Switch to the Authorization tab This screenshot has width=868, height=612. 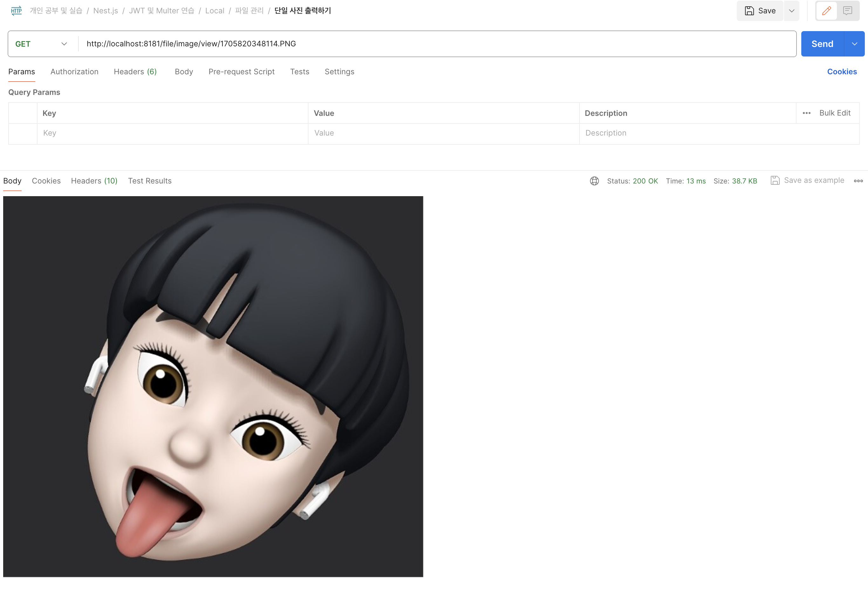pos(74,72)
